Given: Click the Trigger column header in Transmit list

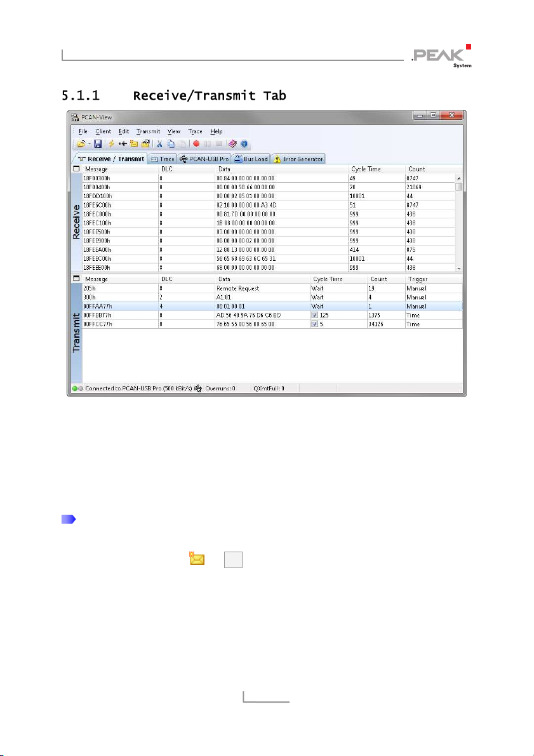Looking at the screenshot, I should point(434,279).
